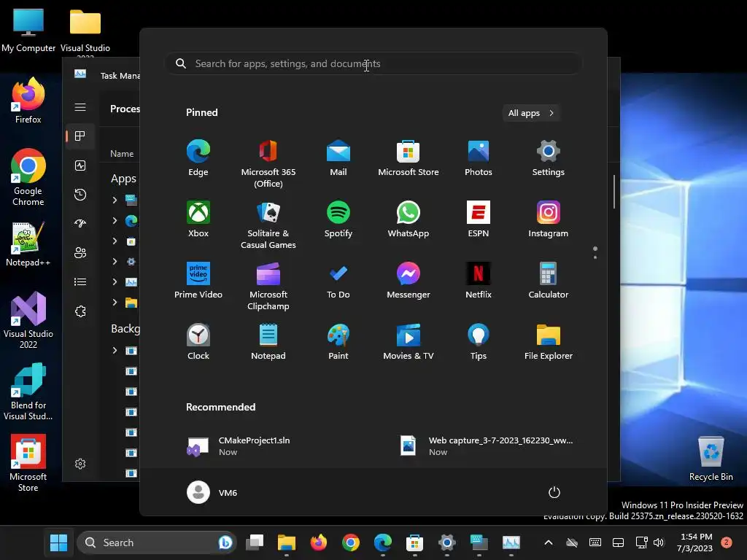
Task: Expand the Settings process row in Task Manager
Action: click(115, 262)
